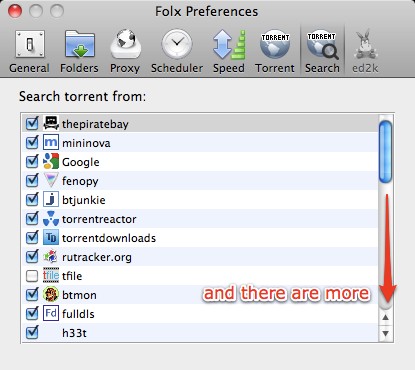Open the Proxy preferences pane
Screen dimensions: 415x370
coord(125,51)
